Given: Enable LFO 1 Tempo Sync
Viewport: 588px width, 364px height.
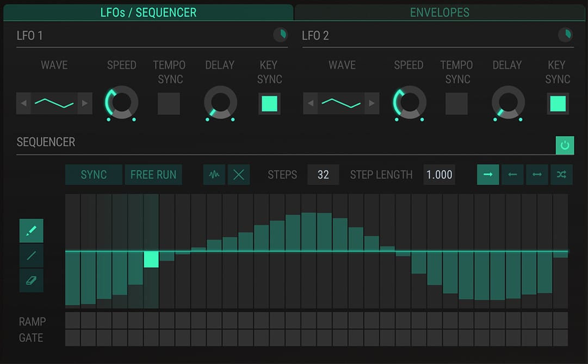Looking at the screenshot, I should [x=169, y=103].
